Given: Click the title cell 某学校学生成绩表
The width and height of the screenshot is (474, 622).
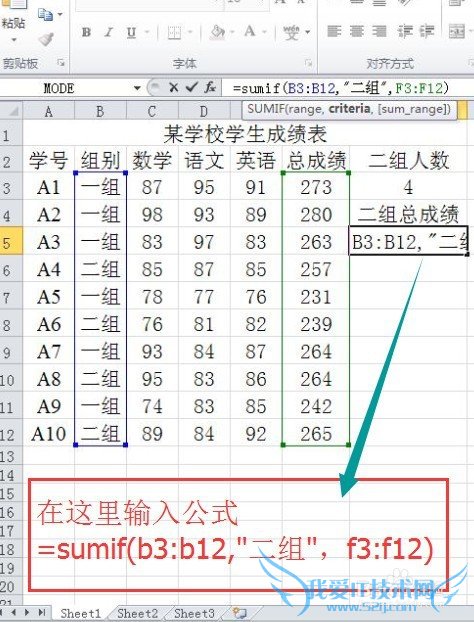Looking at the screenshot, I should 245,134.
